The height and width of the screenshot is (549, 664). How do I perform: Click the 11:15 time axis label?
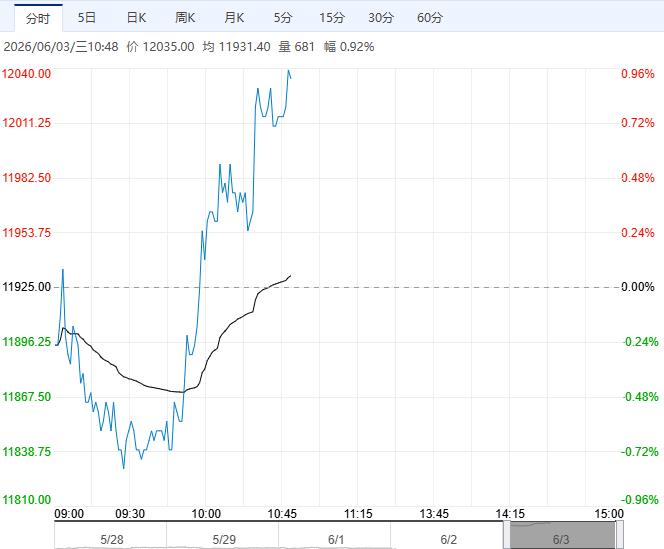[x=358, y=514]
